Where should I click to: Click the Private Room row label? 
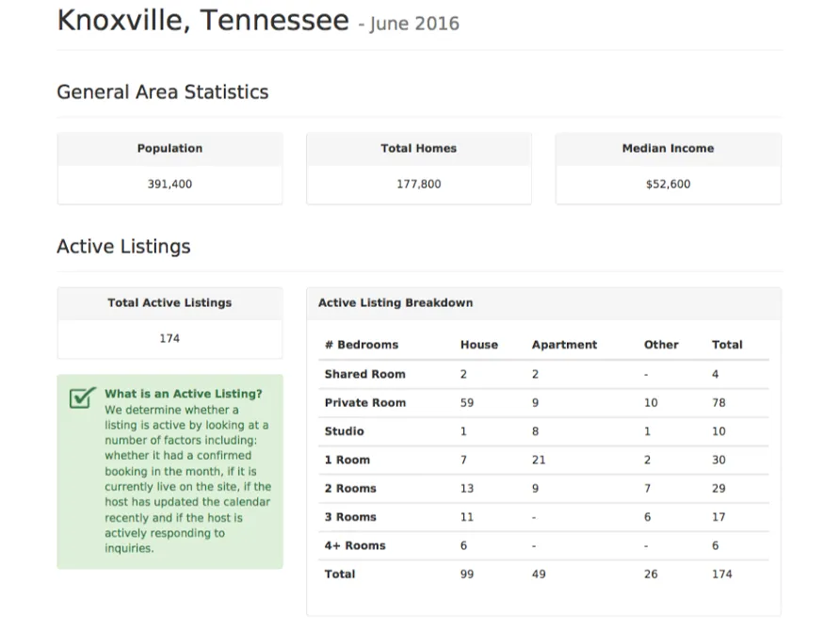click(x=365, y=403)
